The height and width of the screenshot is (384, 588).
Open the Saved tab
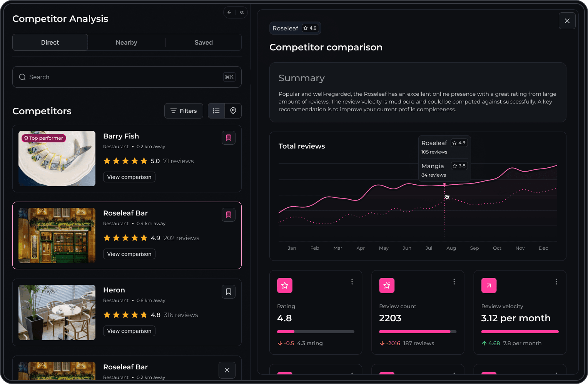pyautogui.click(x=204, y=42)
